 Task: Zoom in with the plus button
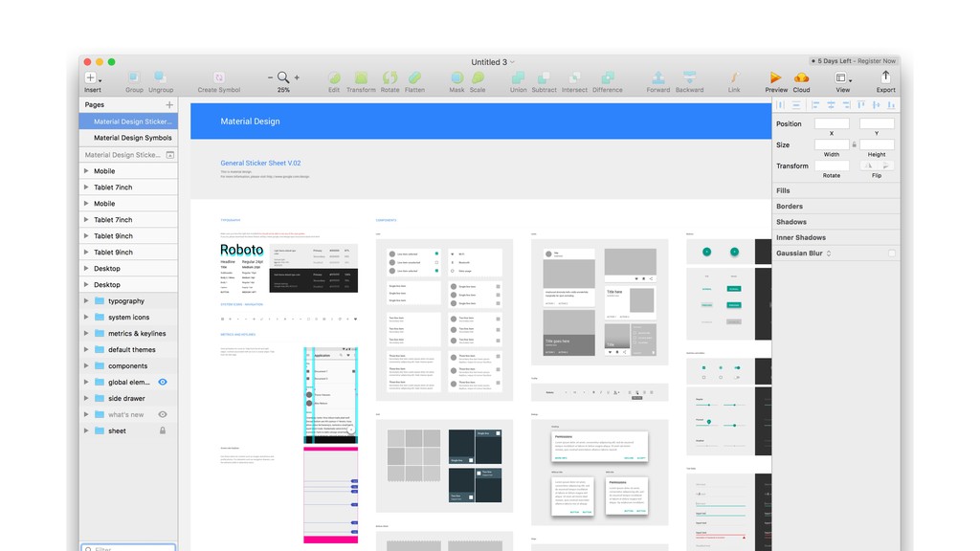pos(297,77)
